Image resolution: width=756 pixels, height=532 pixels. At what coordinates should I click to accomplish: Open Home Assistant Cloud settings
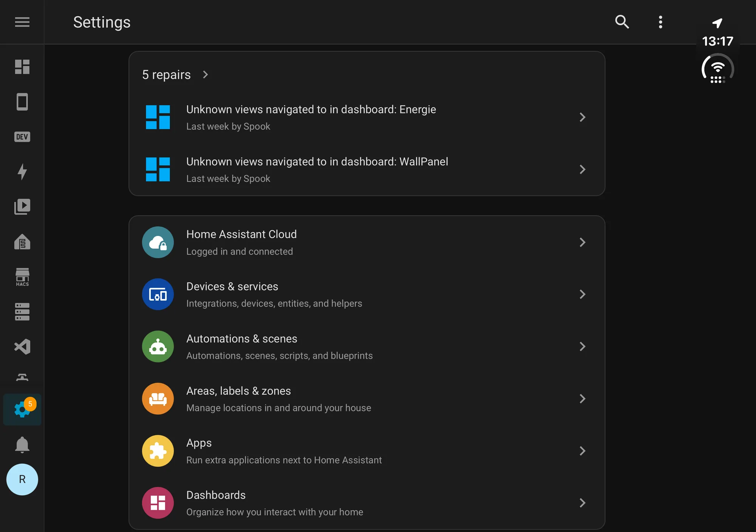[367, 242]
